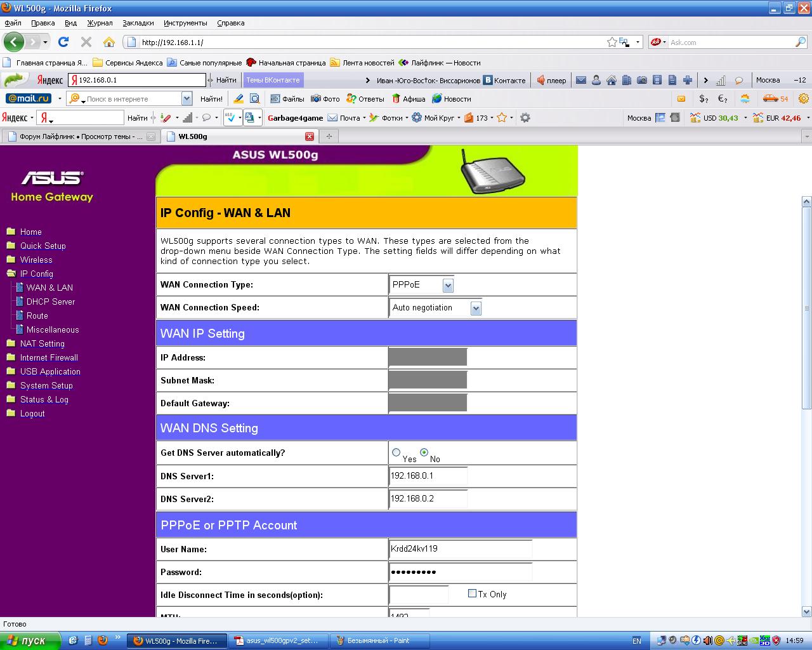
Task: Go back with the green back arrow
Action: 14,42
